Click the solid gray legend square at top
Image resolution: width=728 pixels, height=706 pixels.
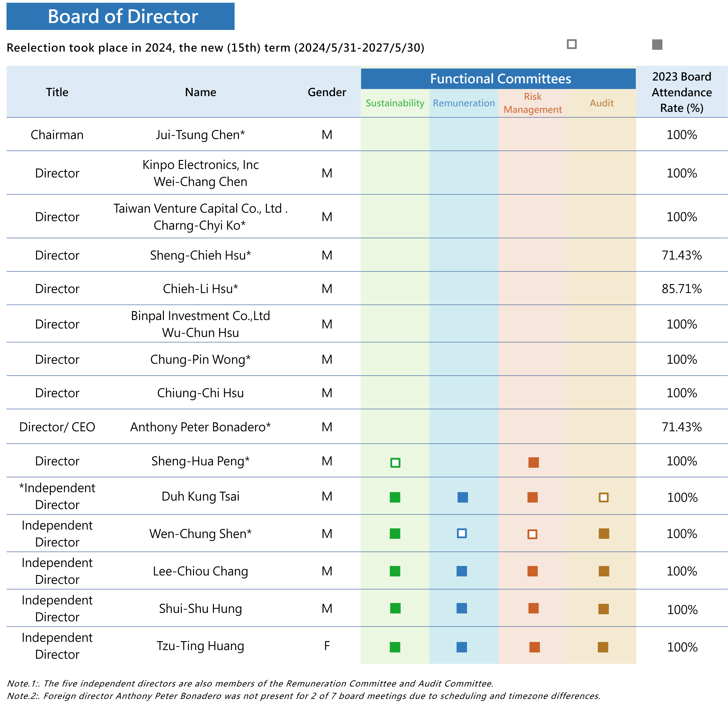(x=657, y=45)
